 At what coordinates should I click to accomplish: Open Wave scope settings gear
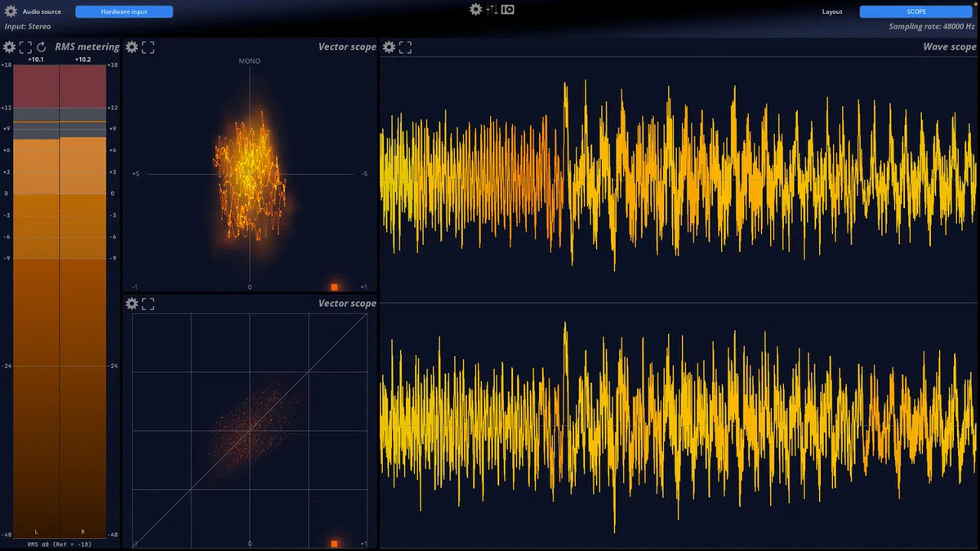[x=389, y=47]
